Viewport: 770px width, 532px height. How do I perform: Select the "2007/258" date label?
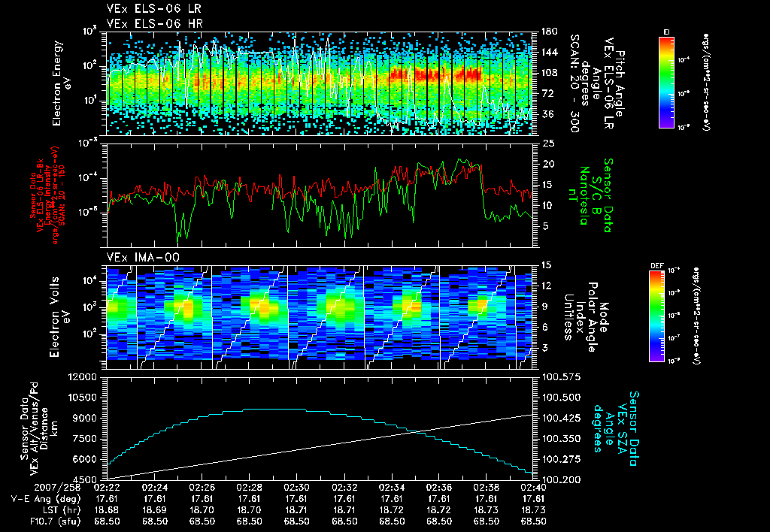pyautogui.click(x=56, y=488)
